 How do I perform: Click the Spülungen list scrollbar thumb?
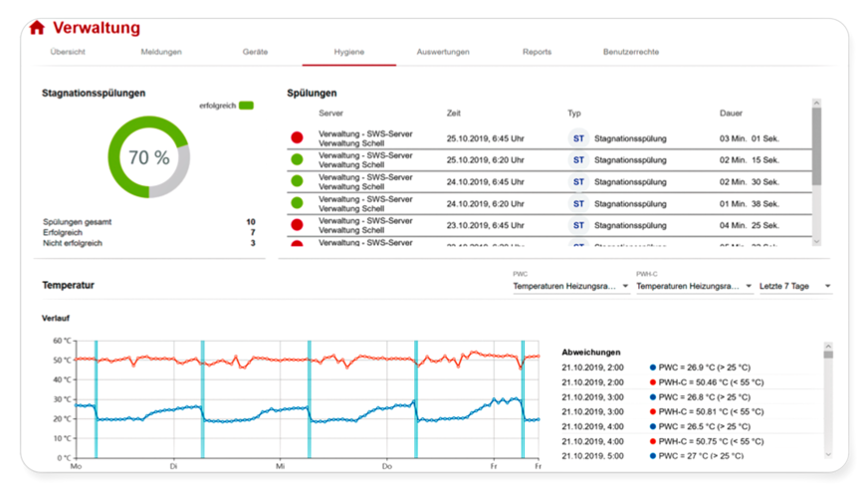pos(817,144)
